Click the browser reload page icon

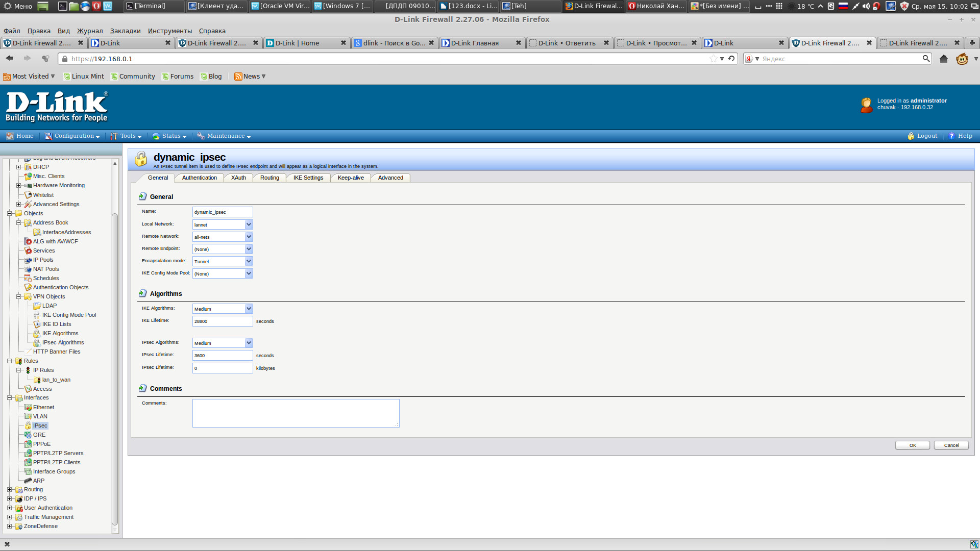[731, 59]
